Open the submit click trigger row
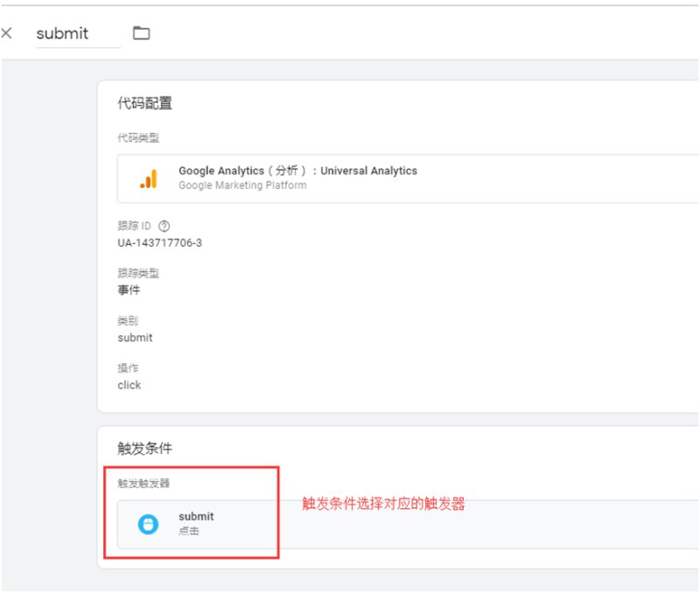Viewport: 700px width, 593px height. pos(408,524)
